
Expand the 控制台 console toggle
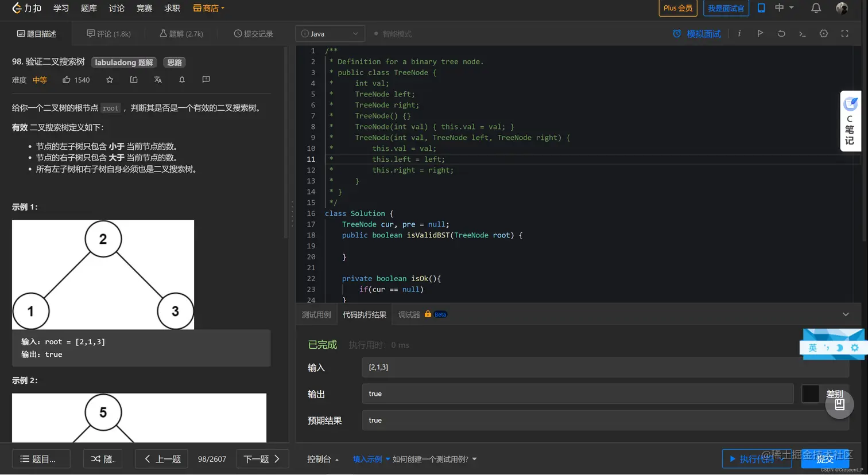[323, 459]
